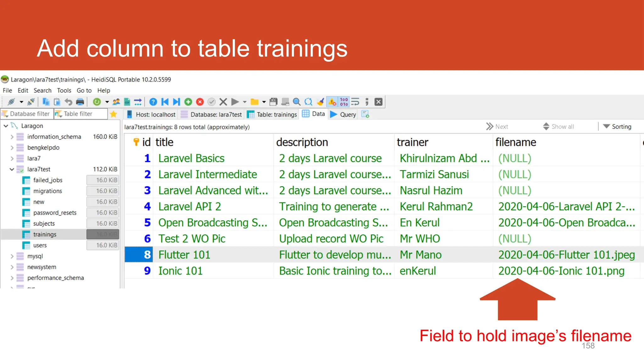Click the new query tab icon
644x362 pixels.
(x=365, y=114)
